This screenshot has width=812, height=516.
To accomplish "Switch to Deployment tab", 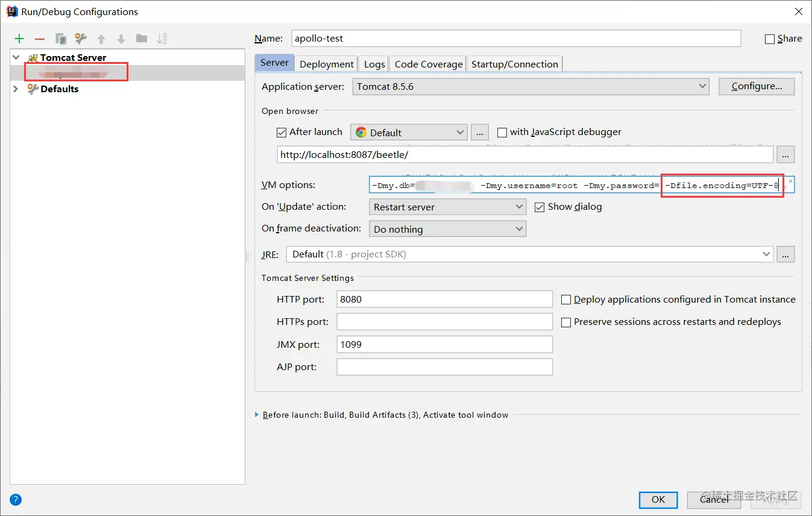I will 327,64.
